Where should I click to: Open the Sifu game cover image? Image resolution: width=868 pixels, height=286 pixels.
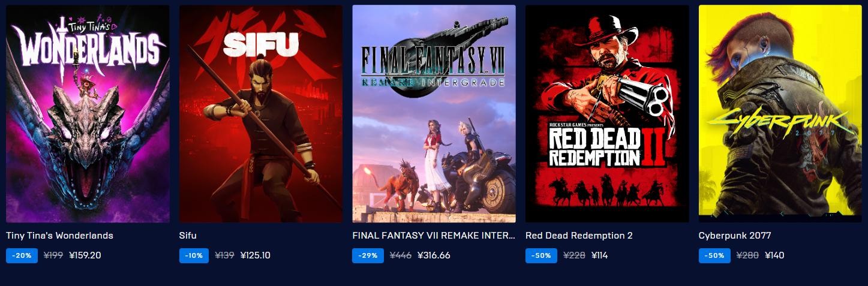pyautogui.click(x=261, y=114)
